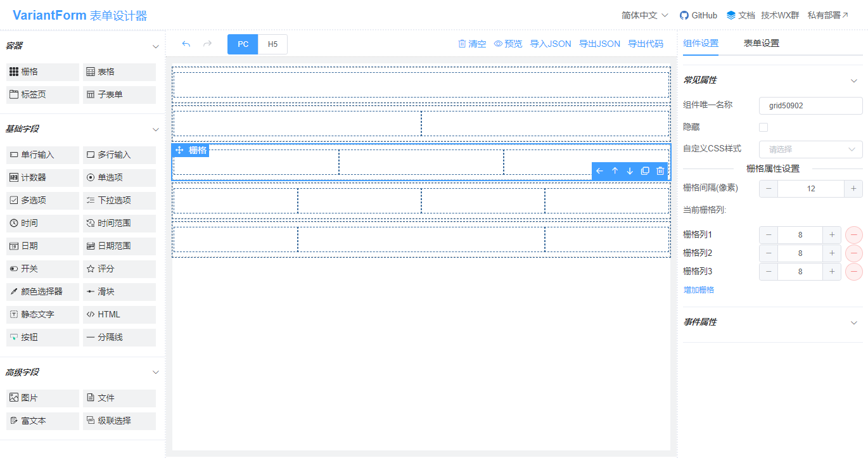The height and width of the screenshot is (458, 868).
Task: Increase 栅格间隔 with plus stepper
Action: pos(853,189)
